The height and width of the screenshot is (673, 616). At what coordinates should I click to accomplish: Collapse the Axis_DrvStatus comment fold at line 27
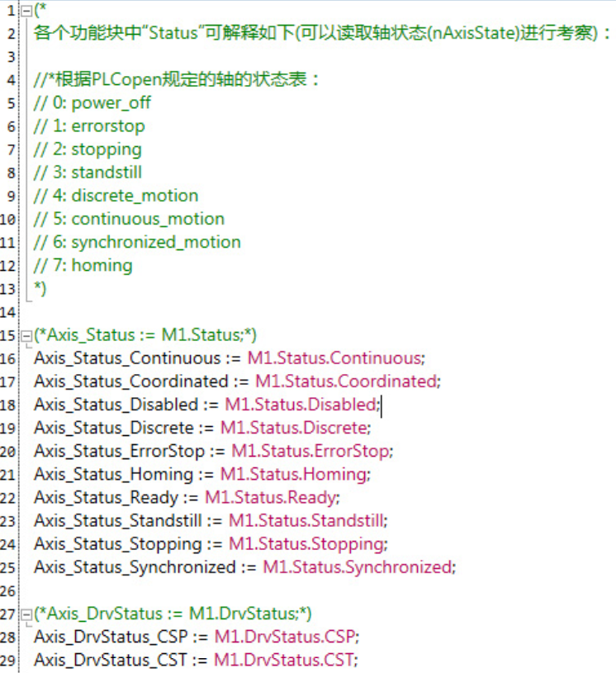point(26,614)
